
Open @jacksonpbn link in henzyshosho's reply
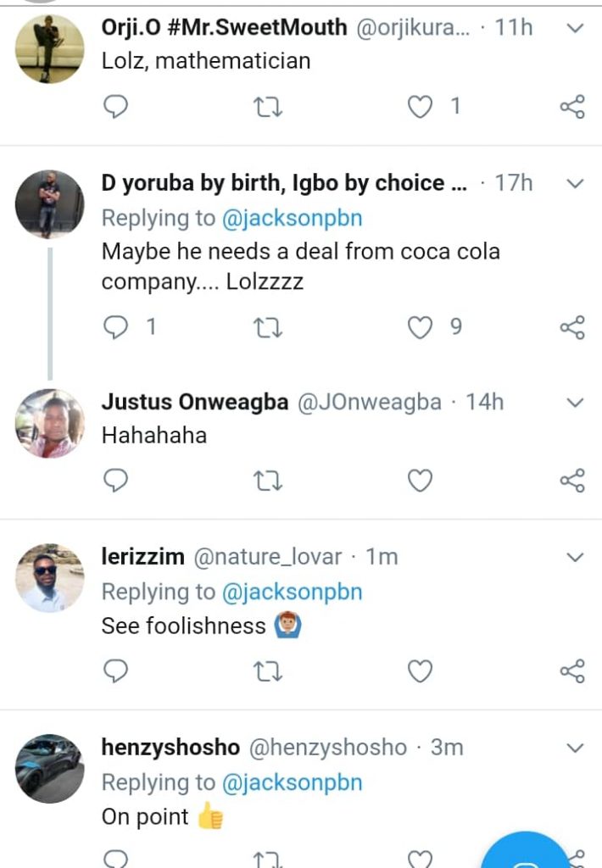[292, 782]
